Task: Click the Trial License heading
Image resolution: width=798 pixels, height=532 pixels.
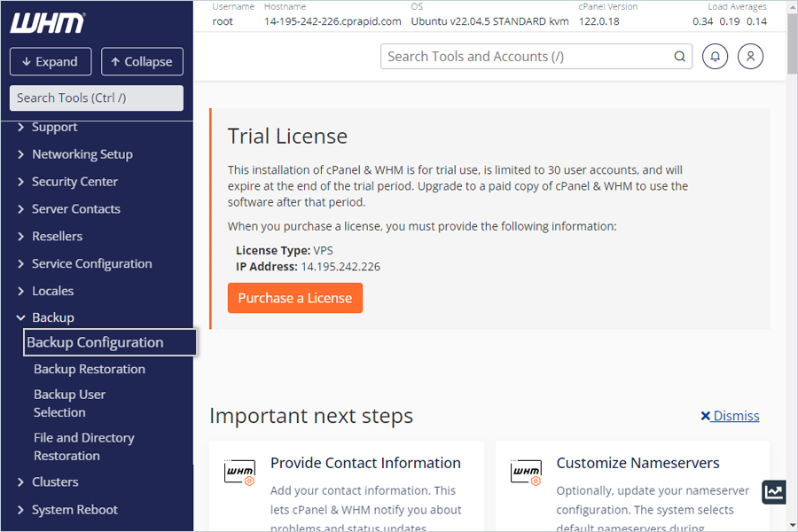Action: (287, 137)
